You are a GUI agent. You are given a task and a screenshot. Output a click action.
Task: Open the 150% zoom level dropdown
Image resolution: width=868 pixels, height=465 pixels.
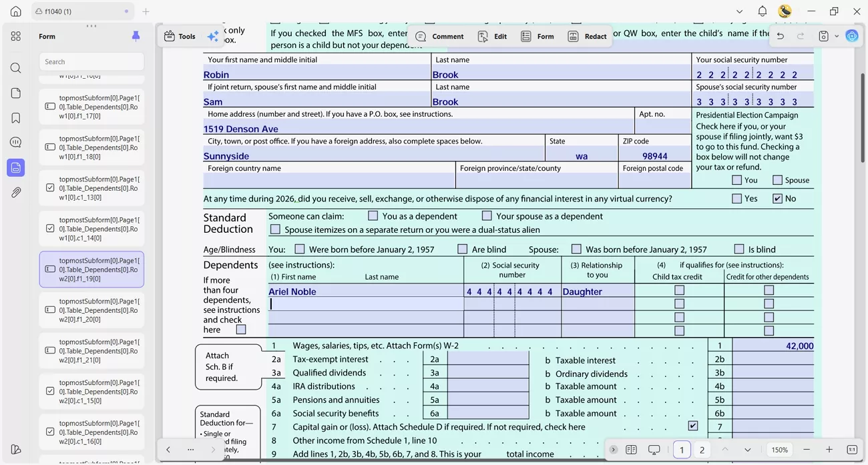tap(780, 450)
